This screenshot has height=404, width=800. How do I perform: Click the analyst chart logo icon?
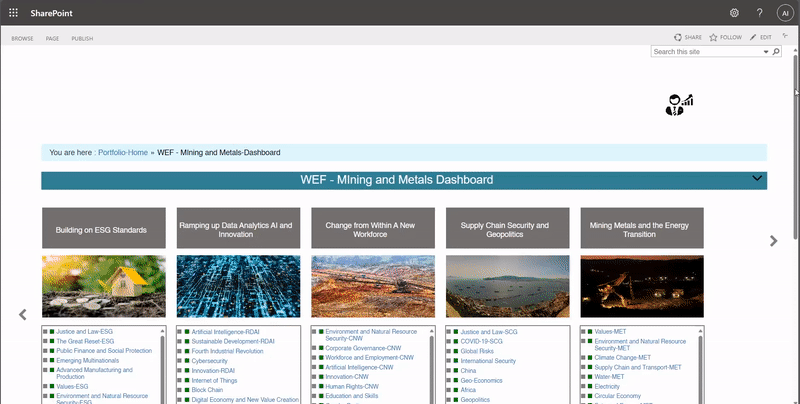(x=680, y=105)
